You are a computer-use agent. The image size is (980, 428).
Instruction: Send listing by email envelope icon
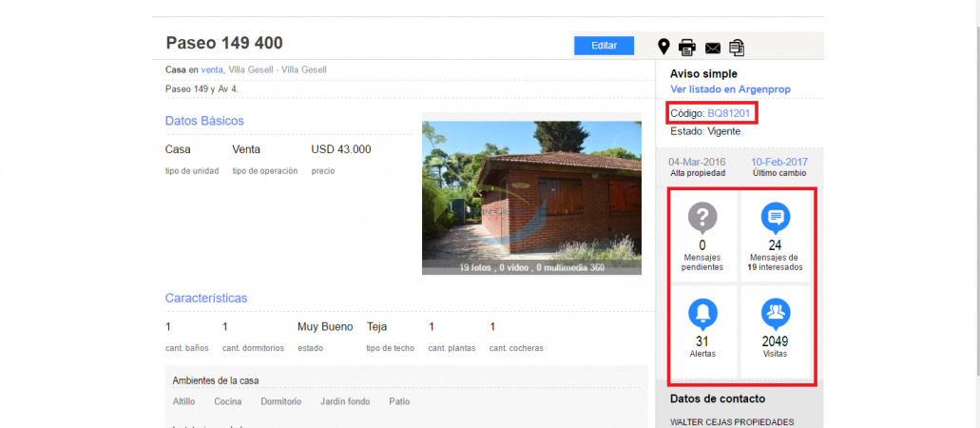click(x=713, y=48)
